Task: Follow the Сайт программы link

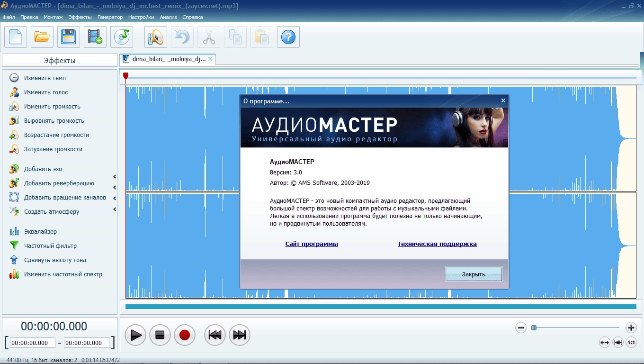Action: (x=312, y=244)
